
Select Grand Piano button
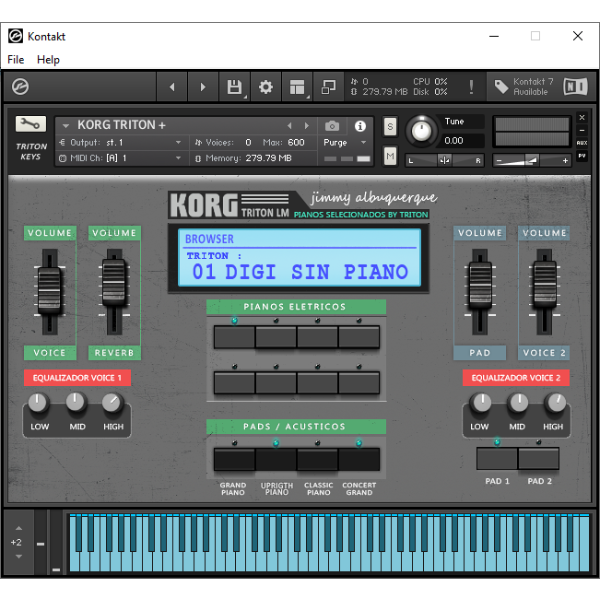[234, 459]
